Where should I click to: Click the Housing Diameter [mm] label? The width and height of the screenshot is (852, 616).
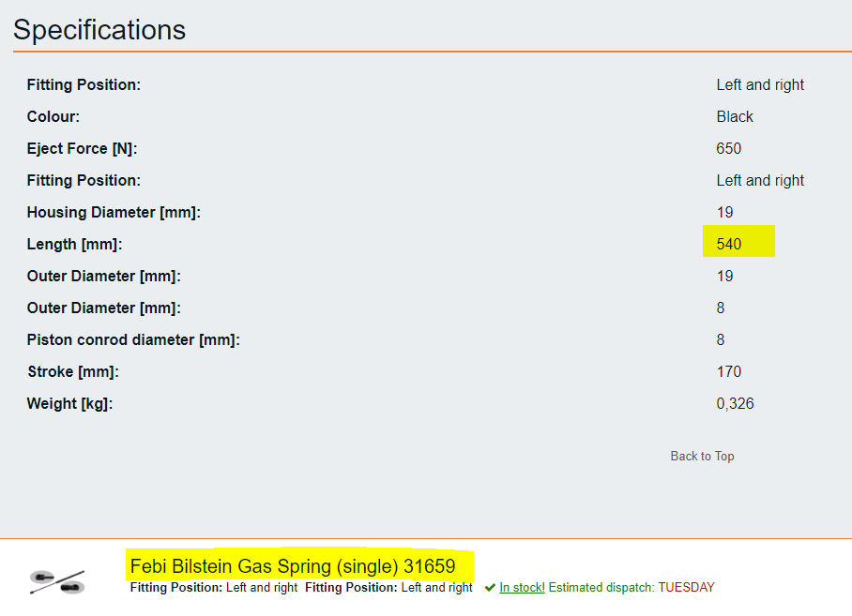114,212
